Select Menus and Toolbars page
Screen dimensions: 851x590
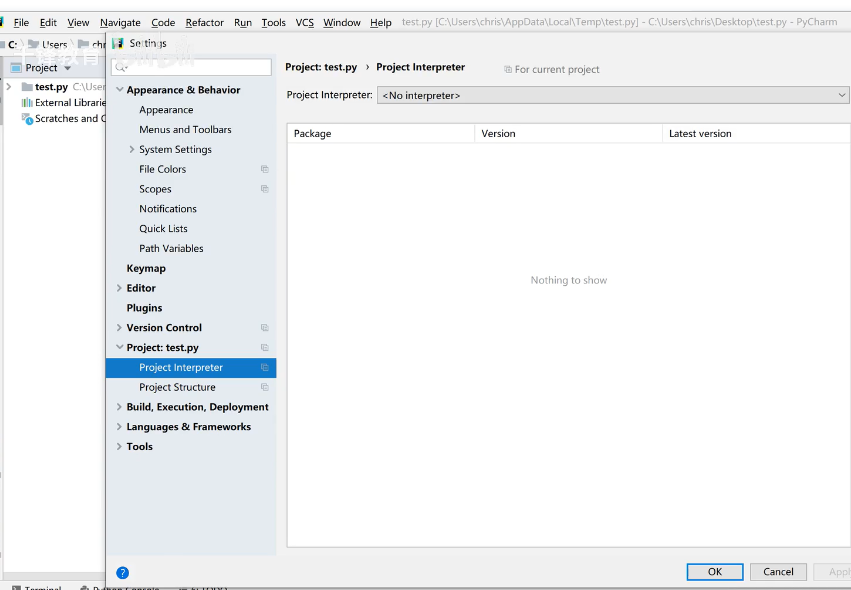(x=185, y=129)
